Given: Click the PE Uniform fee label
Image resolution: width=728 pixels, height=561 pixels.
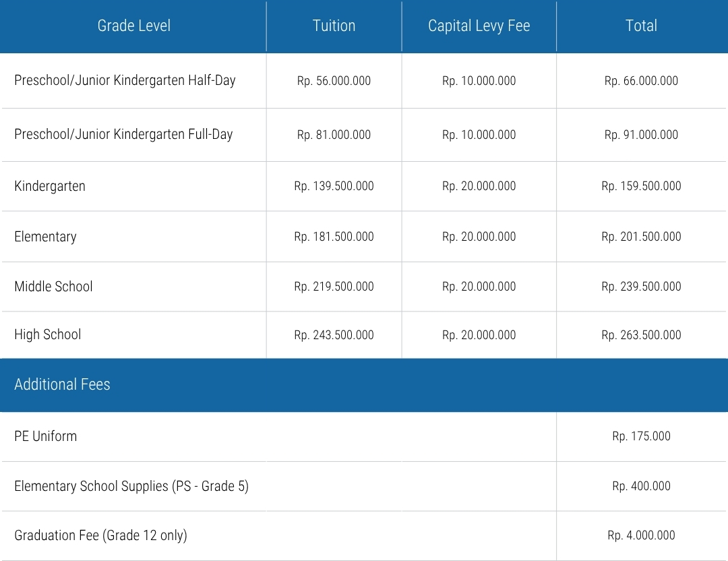Looking at the screenshot, I should [45, 436].
